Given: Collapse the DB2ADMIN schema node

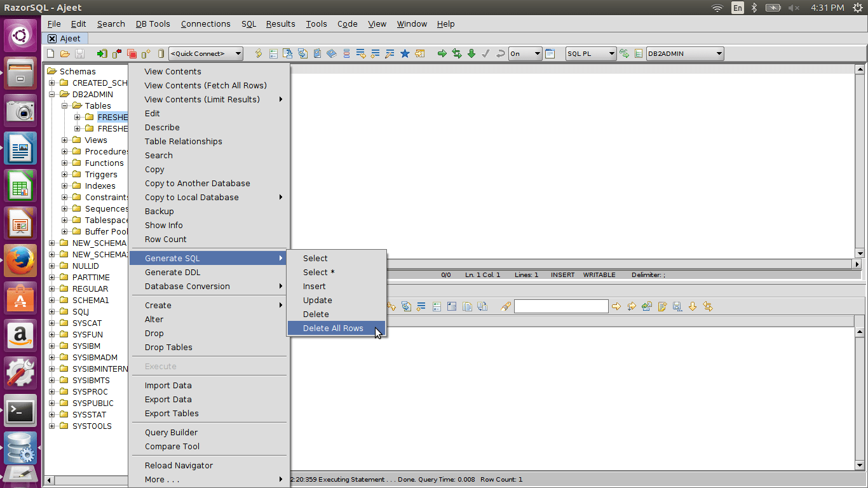Looking at the screenshot, I should pos(52,95).
